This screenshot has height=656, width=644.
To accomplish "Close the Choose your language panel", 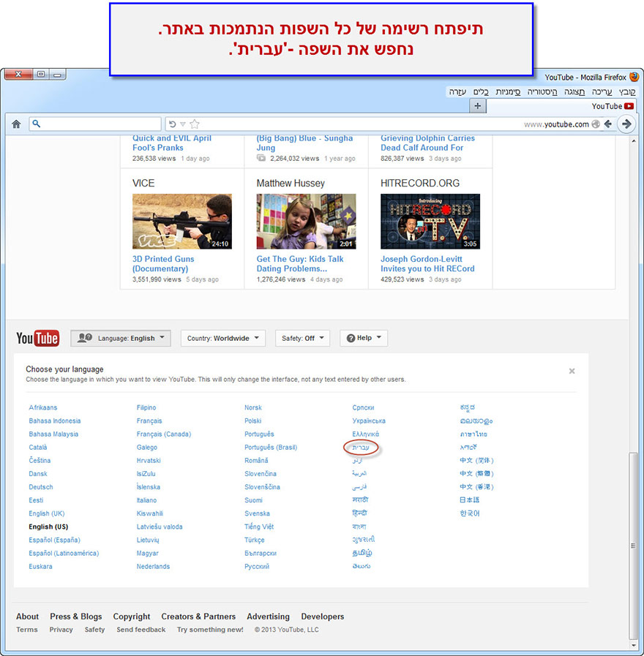I will (572, 372).
